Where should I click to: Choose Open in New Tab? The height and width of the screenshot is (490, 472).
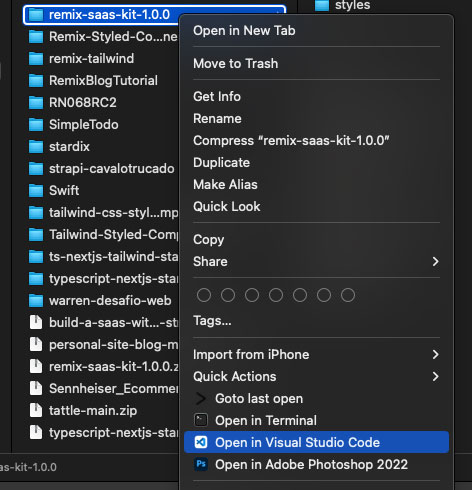pos(316,31)
